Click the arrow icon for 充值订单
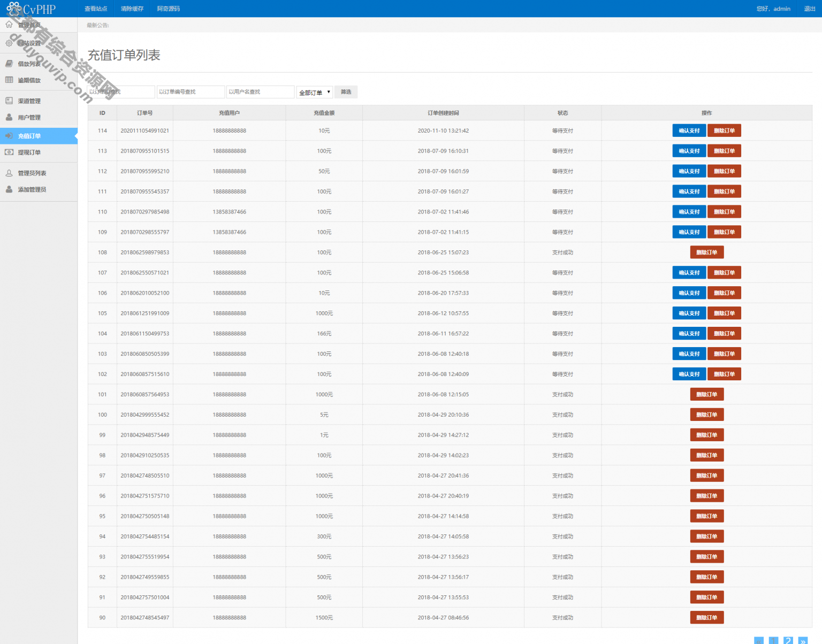 pos(9,136)
